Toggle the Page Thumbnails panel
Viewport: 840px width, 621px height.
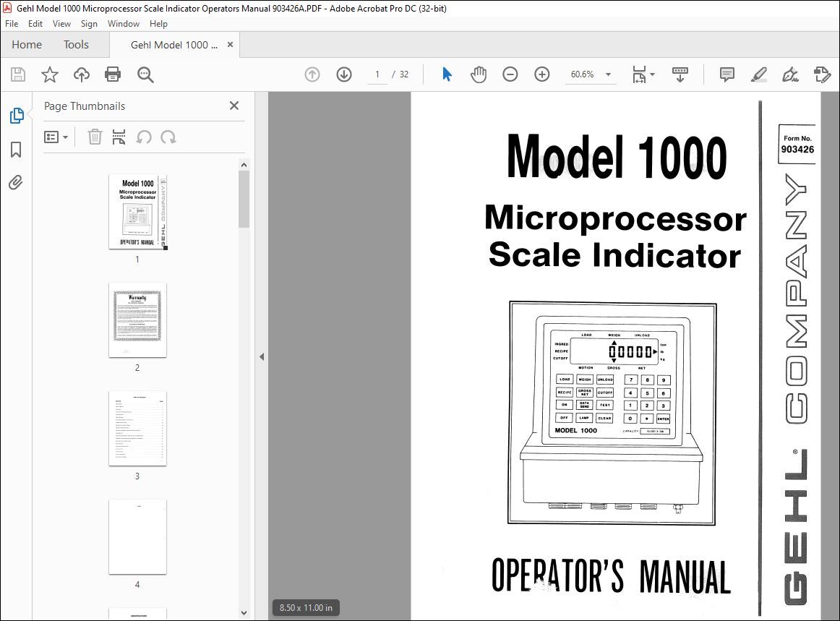(x=16, y=115)
